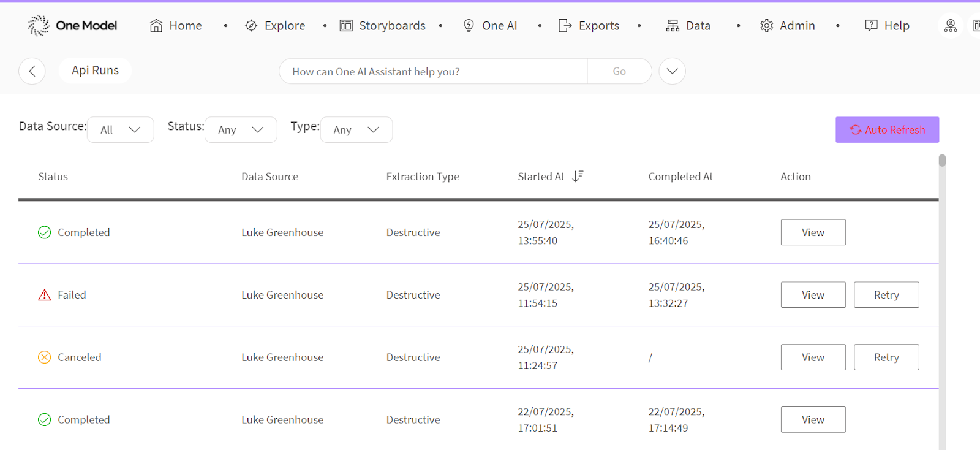Open the Data Source filter dropdown
Viewport: 980px width, 450px height.
click(x=120, y=130)
